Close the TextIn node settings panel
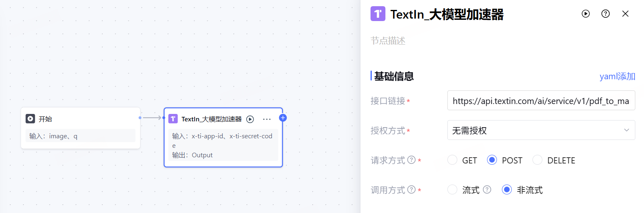 [625, 14]
